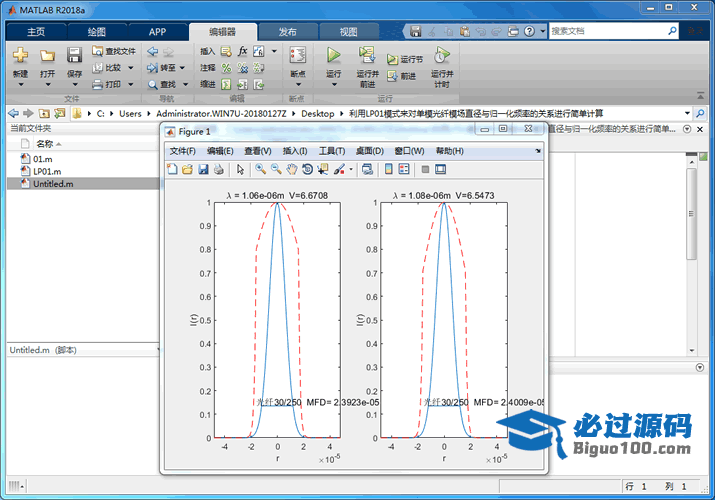The image size is (715, 500).
Task: Open a file with the 打开 folder icon
Action: point(47,56)
